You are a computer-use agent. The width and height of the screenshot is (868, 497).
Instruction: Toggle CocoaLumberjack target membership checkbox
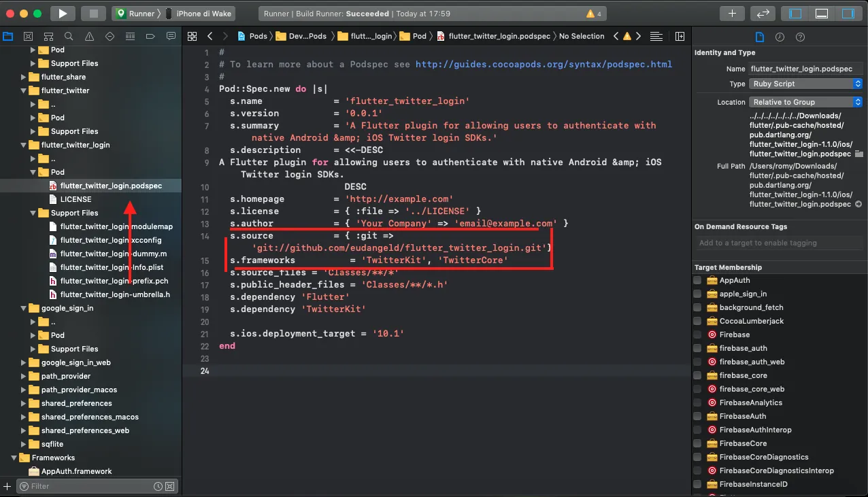click(x=697, y=321)
